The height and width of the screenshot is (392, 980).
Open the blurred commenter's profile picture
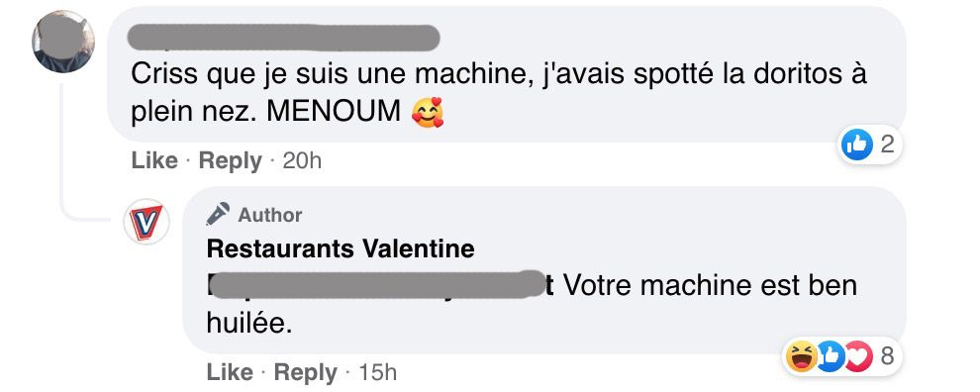[x=63, y=42]
